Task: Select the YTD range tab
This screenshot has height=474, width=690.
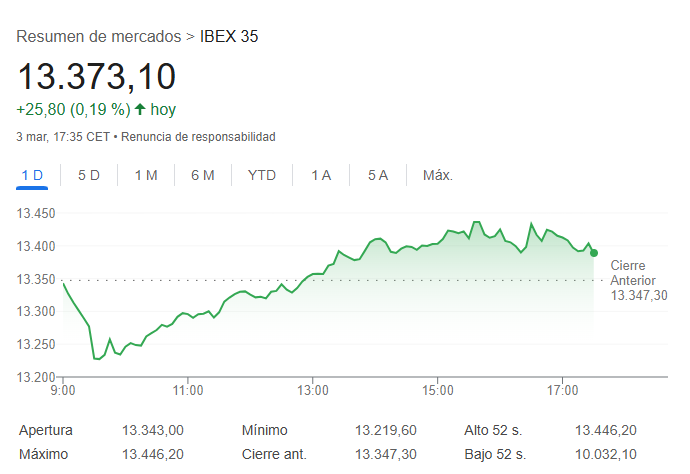Action: (262, 175)
